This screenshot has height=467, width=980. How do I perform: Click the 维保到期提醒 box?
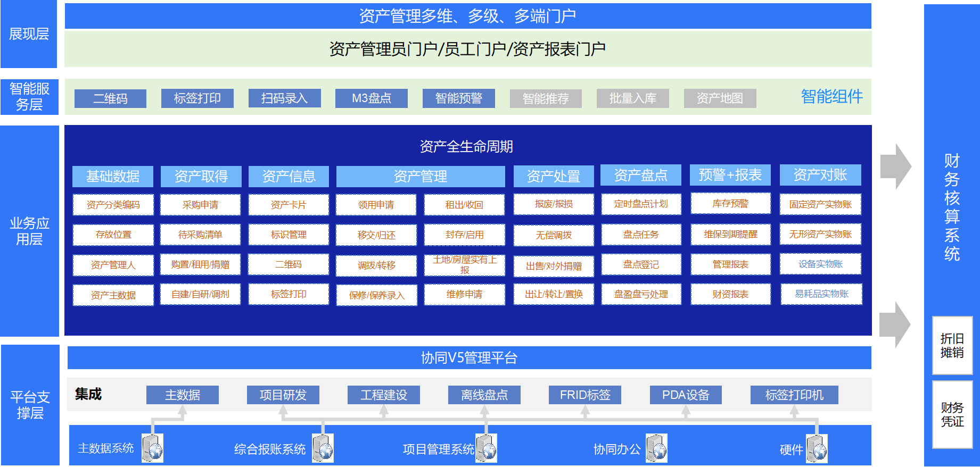(x=730, y=234)
